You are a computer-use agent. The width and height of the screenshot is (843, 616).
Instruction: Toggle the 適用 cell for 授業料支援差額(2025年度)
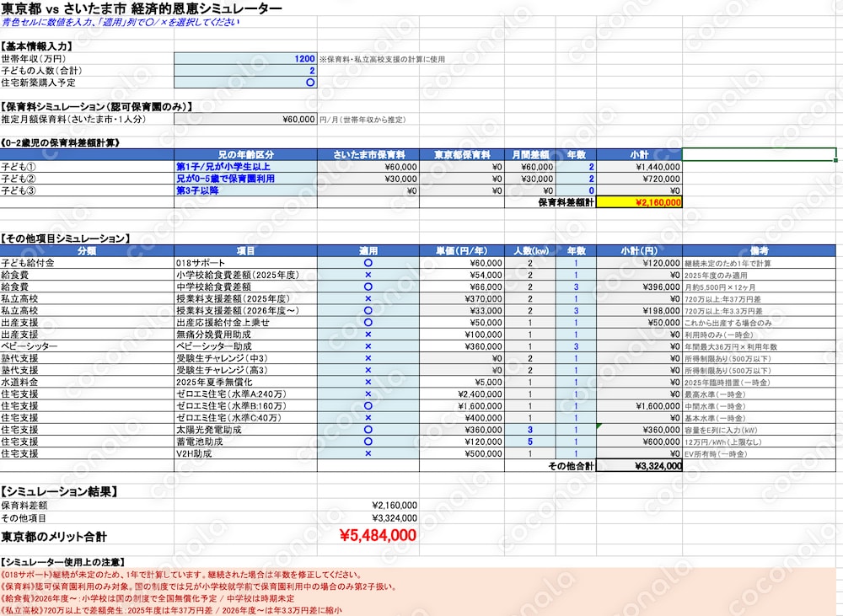coord(368,298)
